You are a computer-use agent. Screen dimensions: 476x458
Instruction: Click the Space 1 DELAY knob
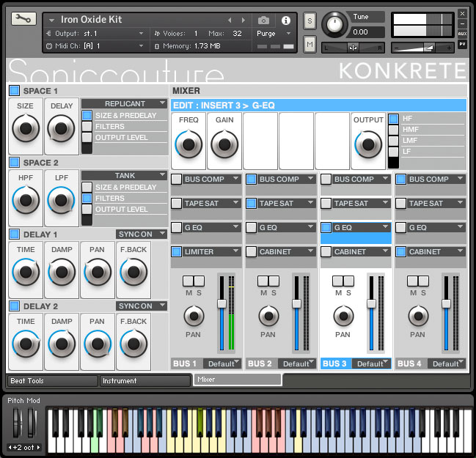[61, 128]
